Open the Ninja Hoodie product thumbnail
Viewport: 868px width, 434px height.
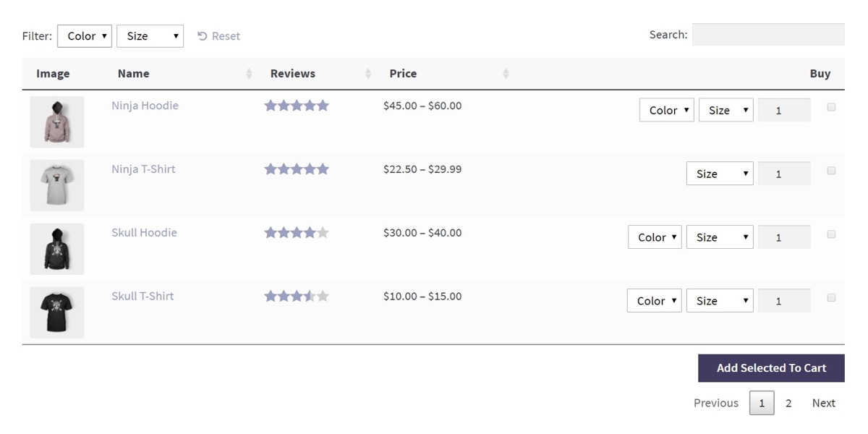[56, 122]
